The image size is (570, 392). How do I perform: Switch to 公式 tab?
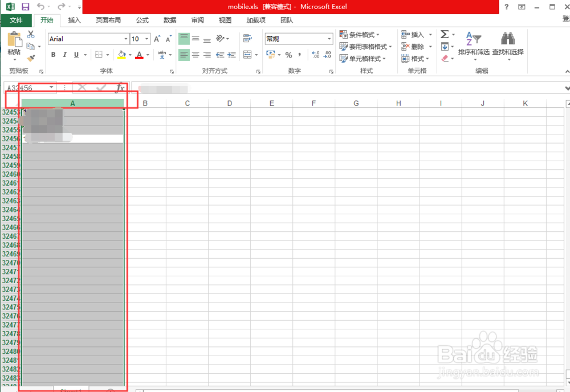pyautogui.click(x=142, y=20)
